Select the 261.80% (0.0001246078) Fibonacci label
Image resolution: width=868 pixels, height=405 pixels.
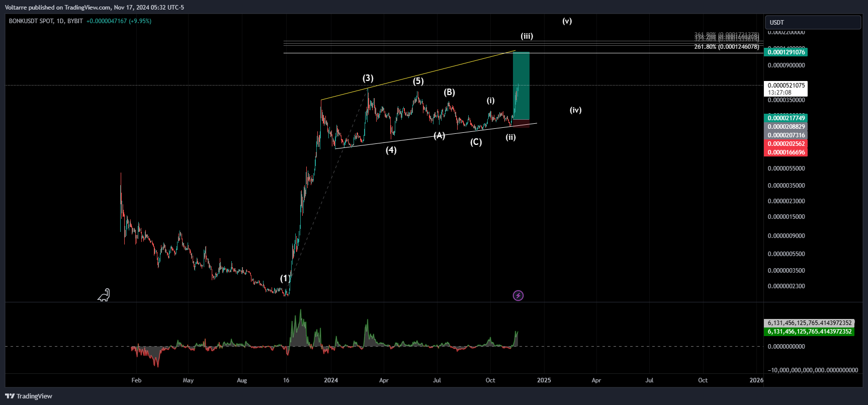point(727,47)
